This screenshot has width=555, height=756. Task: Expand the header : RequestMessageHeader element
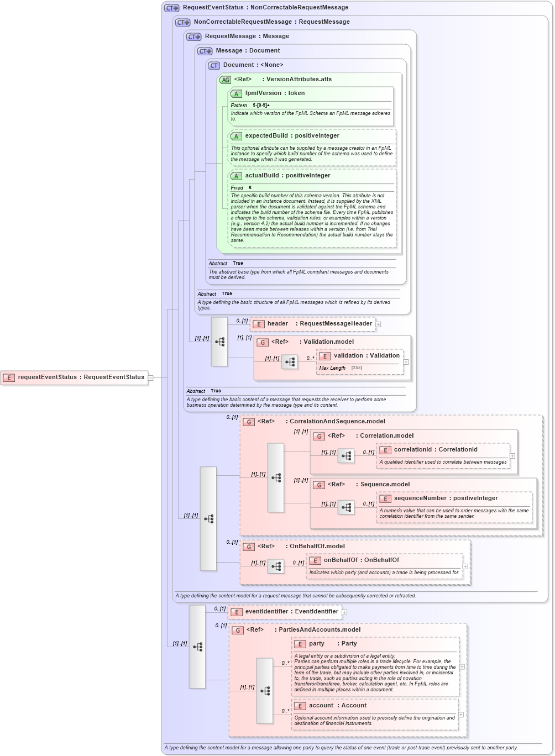click(x=378, y=324)
